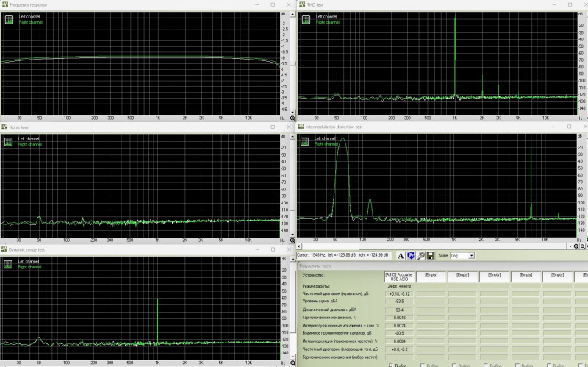This screenshot has height=367, width=588.
Task: Click sweep-tone frequency range value +0.0, -0.2
Action: (x=399, y=349)
